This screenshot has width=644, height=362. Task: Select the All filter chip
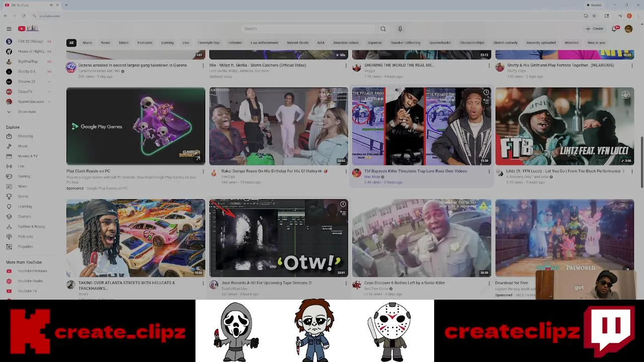click(71, 43)
